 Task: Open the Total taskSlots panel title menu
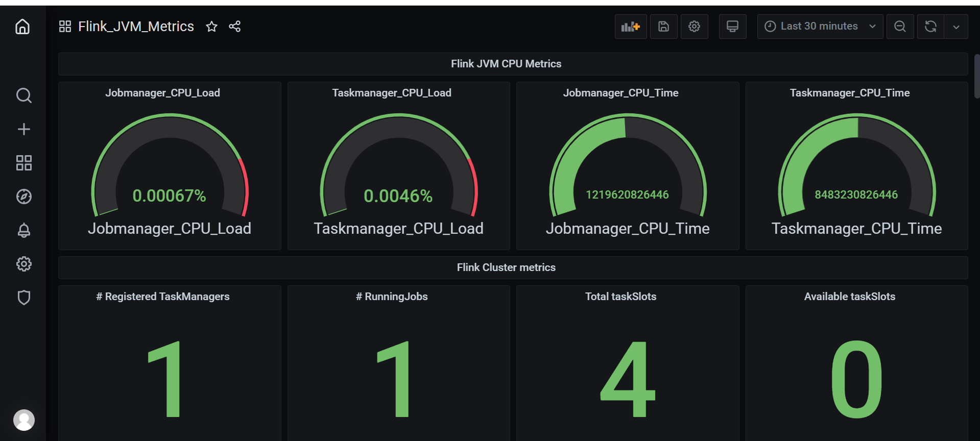620,297
